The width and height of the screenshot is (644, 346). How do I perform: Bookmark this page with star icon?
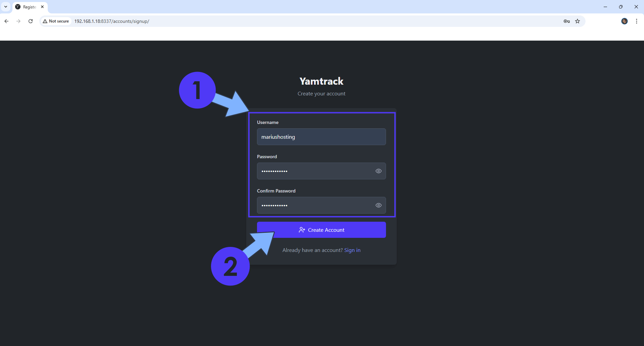pos(577,21)
